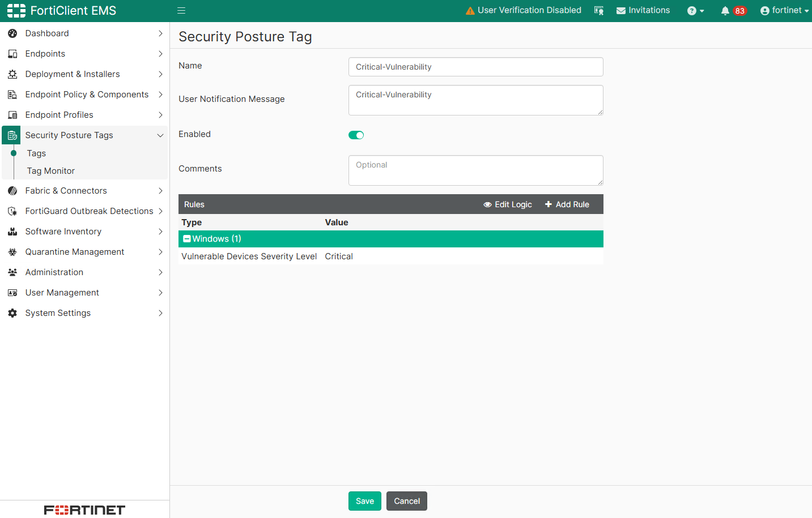
Task: Open the Endpoint Profiles icon
Action: pyautogui.click(x=12, y=114)
